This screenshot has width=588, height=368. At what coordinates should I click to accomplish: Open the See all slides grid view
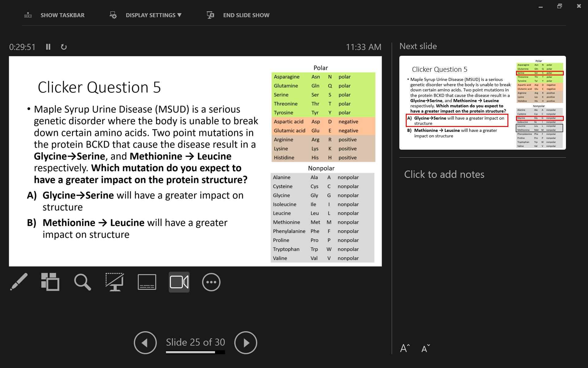point(50,282)
